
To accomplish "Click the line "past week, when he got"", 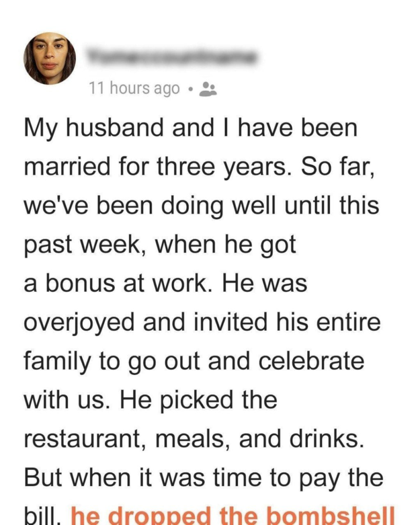I will pyautogui.click(x=160, y=245).
